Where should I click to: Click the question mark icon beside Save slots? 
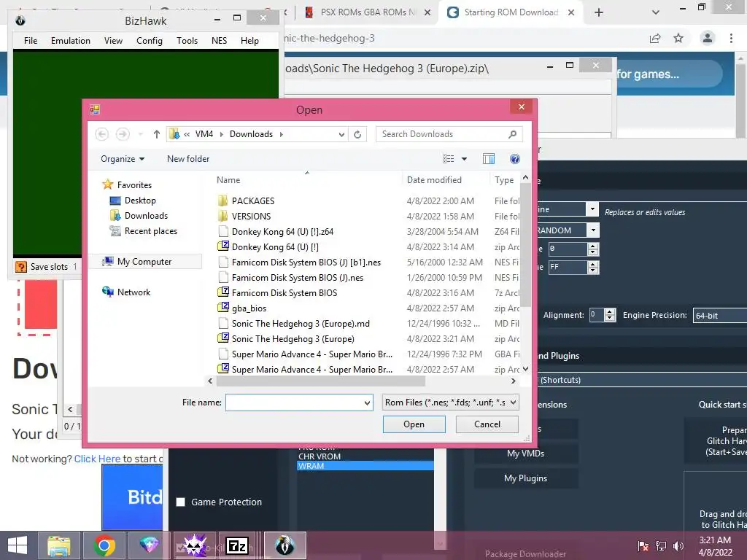[21, 267]
